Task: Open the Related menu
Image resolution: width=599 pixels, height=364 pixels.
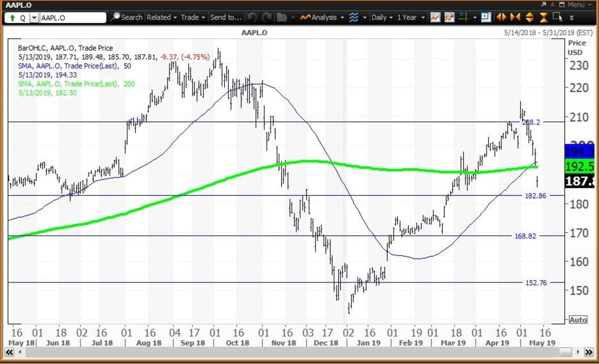Action: [x=162, y=17]
